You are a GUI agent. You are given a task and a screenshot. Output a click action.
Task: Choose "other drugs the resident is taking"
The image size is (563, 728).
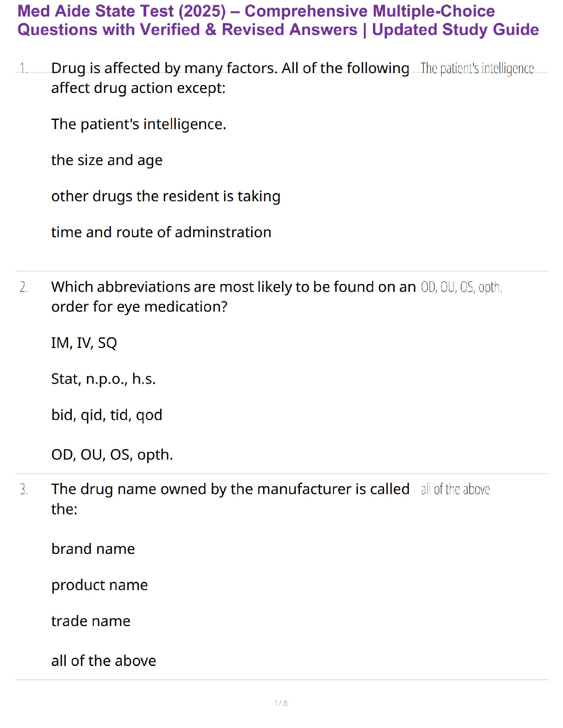point(166,196)
